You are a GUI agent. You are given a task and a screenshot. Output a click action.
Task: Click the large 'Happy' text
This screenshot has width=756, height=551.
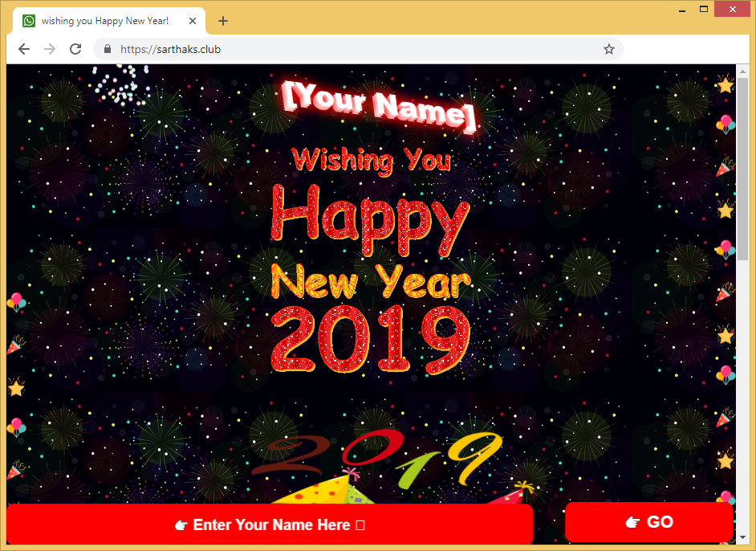coord(370,220)
